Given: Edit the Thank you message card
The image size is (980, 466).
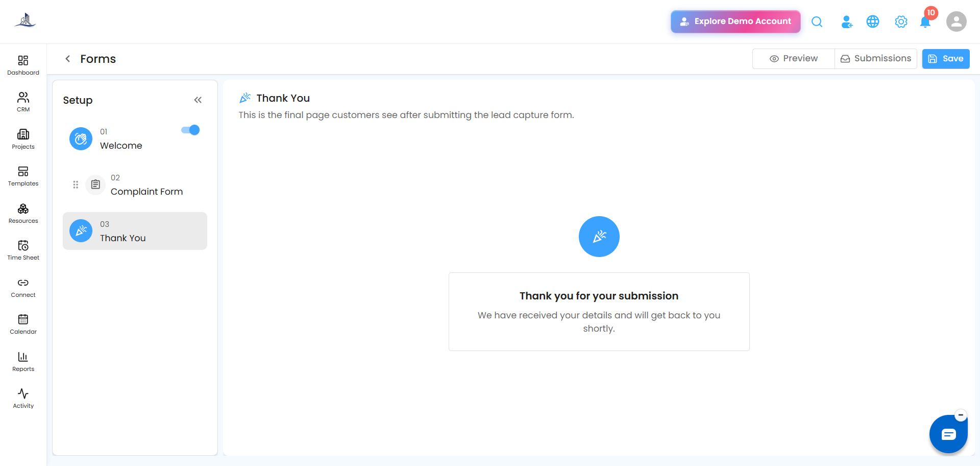Looking at the screenshot, I should click(599, 312).
